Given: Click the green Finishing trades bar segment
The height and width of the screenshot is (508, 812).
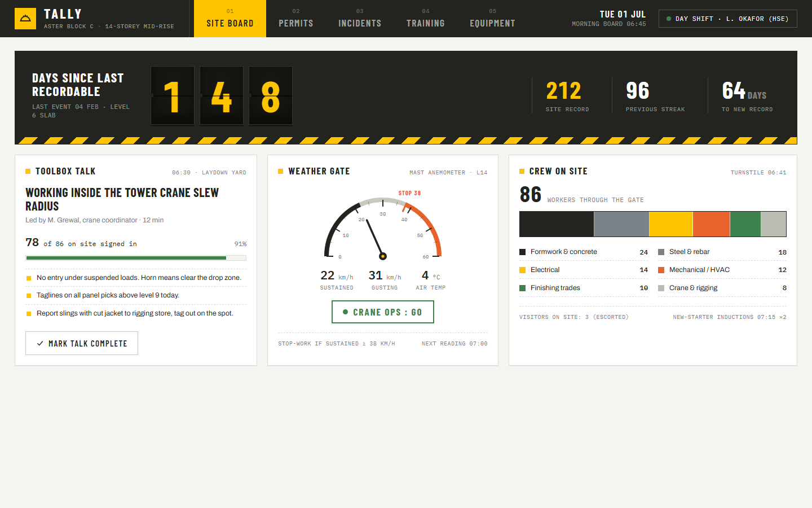Looking at the screenshot, I should pyautogui.click(x=745, y=224).
